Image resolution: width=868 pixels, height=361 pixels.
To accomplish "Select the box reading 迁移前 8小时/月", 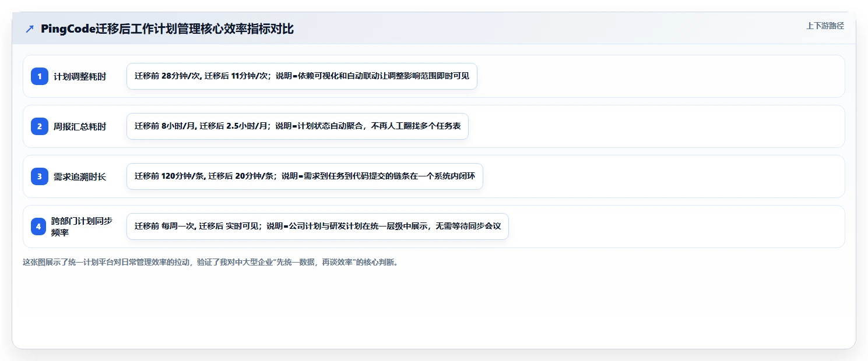I will [x=297, y=126].
